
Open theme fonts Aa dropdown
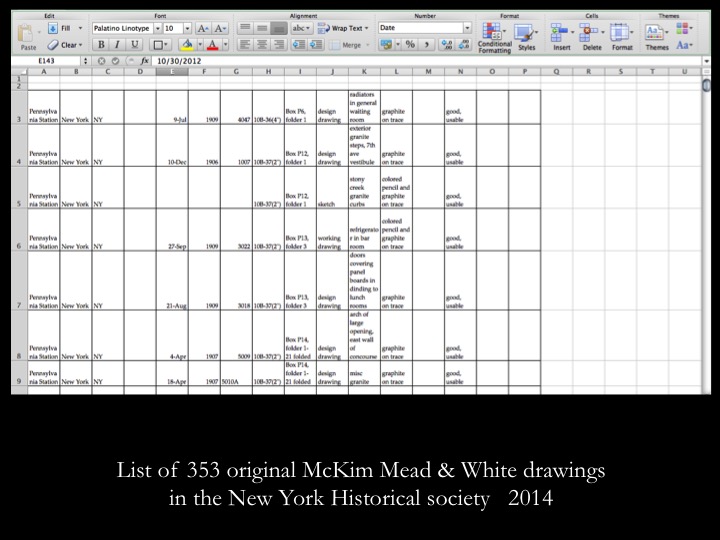click(x=684, y=45)
